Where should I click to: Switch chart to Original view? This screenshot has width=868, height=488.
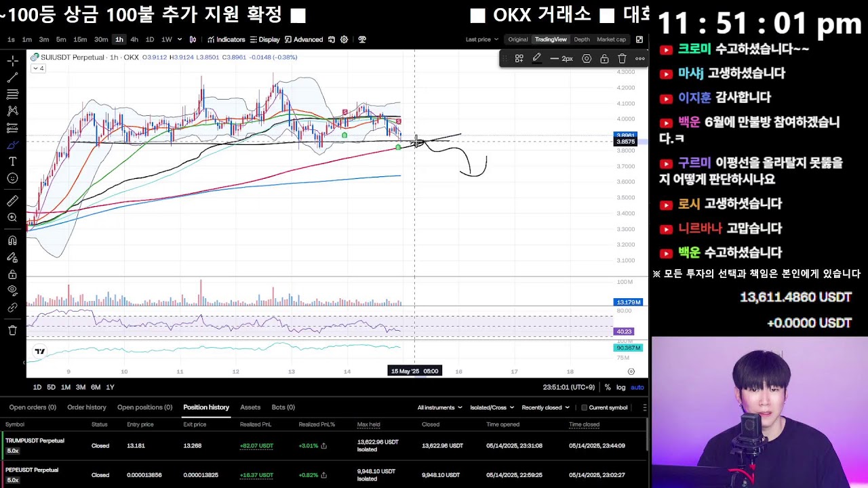pos(517,39)
